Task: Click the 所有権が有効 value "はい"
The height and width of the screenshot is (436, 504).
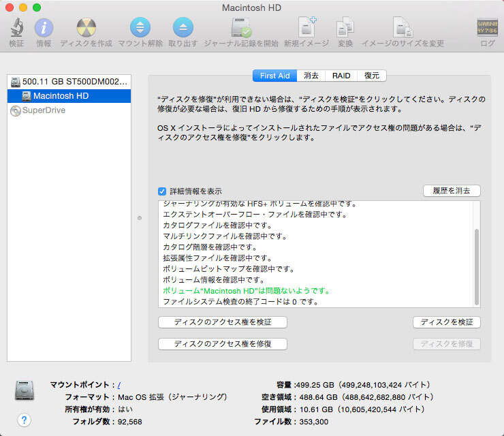Action: tap(125, 409)
